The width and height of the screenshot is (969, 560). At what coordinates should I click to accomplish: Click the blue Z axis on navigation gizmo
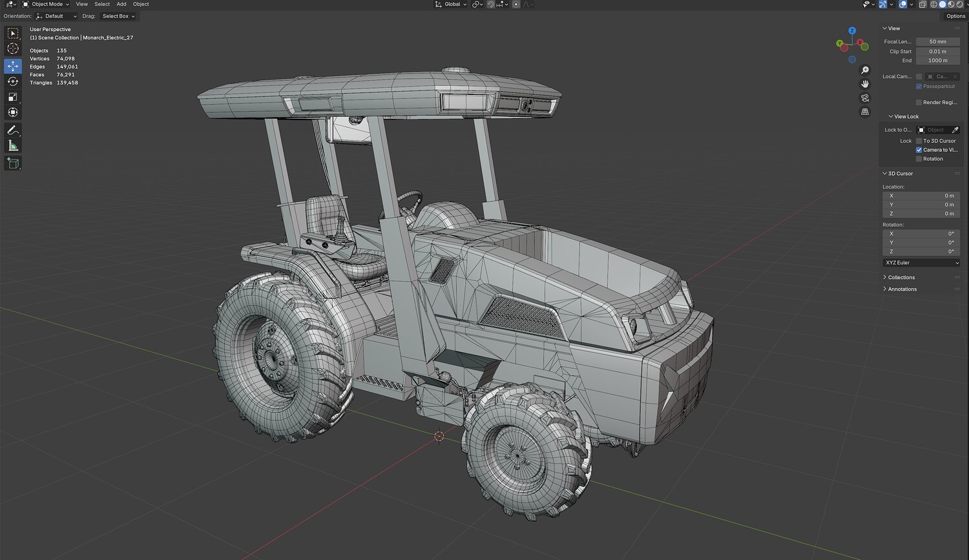point(852,30)
